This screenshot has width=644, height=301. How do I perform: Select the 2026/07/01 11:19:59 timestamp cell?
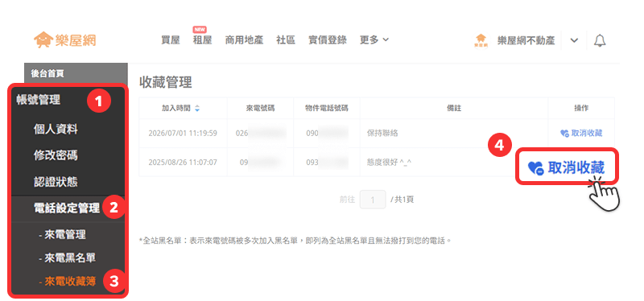pyautogui.click(x=183, y=133)
